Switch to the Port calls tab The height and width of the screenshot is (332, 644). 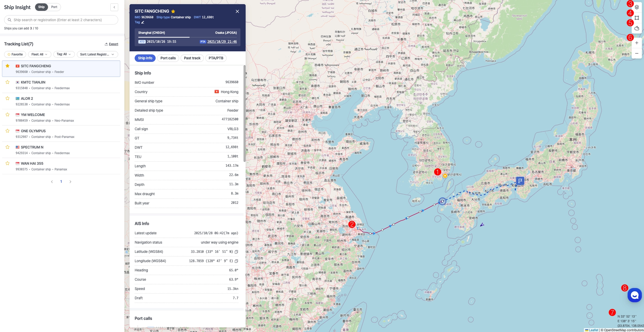pyautogui.click(x=168, y=58)
